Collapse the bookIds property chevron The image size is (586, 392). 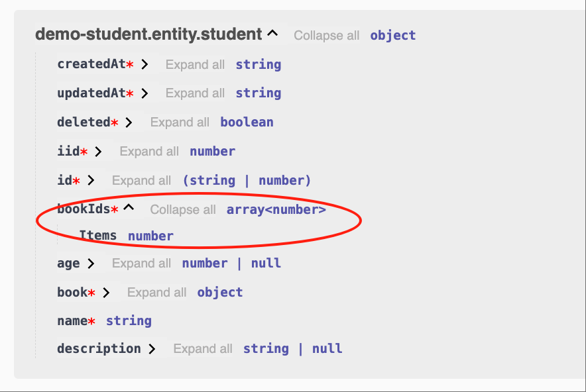[129, 209]
